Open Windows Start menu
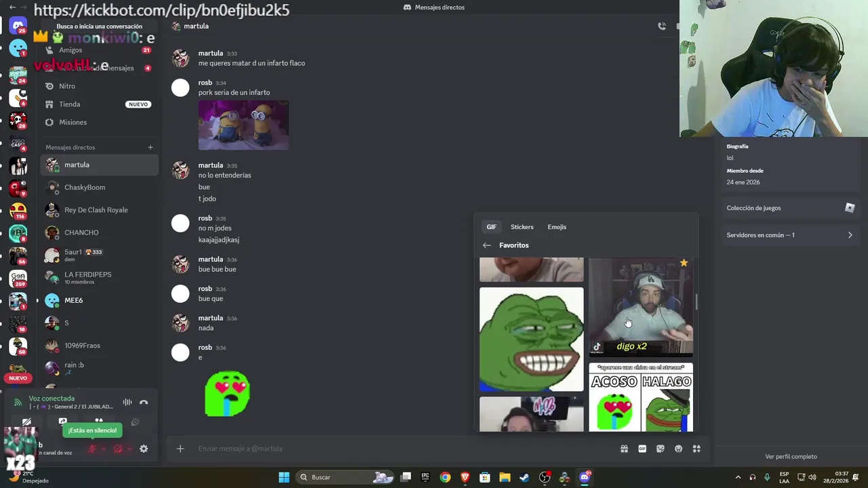Viewport: 868px width, 488px height. [284, 477]
